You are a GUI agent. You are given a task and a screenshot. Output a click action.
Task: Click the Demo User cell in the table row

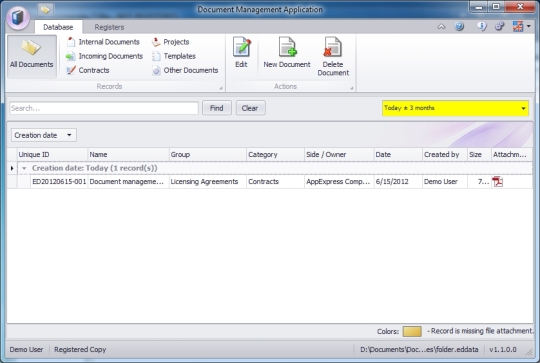pyautogui.click(x=445, y=182)
